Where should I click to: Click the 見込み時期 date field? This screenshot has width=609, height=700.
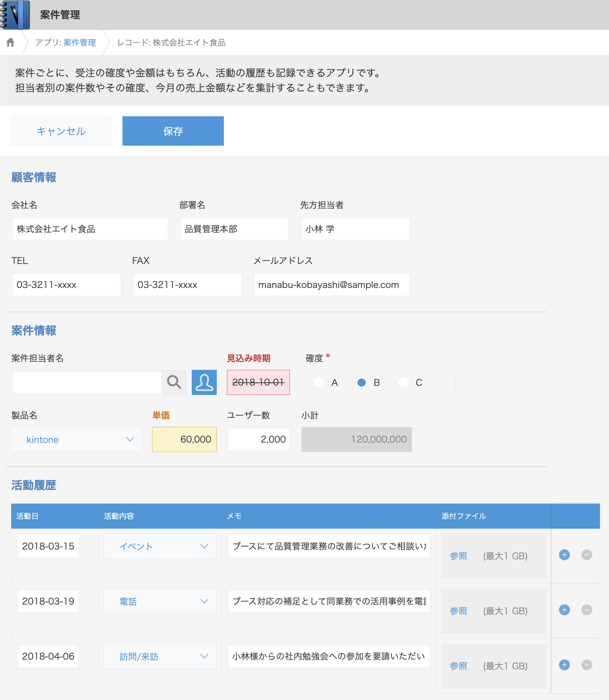[x=258, y=382]
